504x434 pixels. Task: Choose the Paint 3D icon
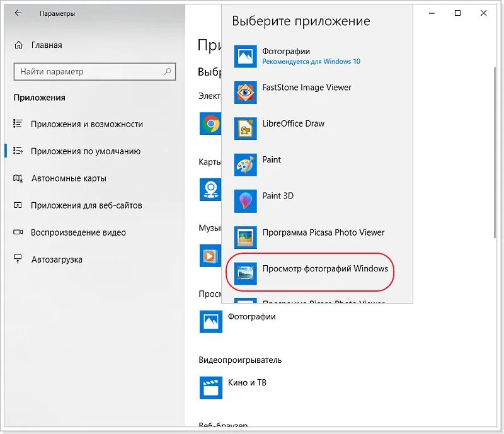tap(245, 201)
